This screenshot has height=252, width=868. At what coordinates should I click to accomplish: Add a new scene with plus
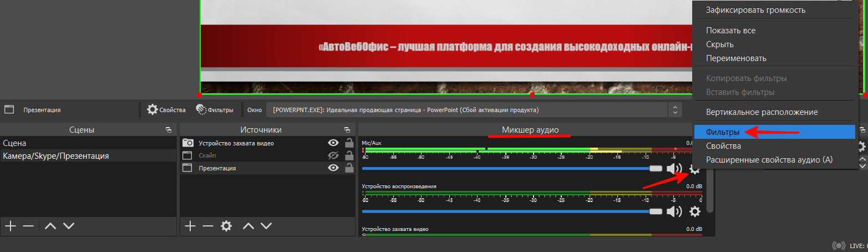click(11, 226)
